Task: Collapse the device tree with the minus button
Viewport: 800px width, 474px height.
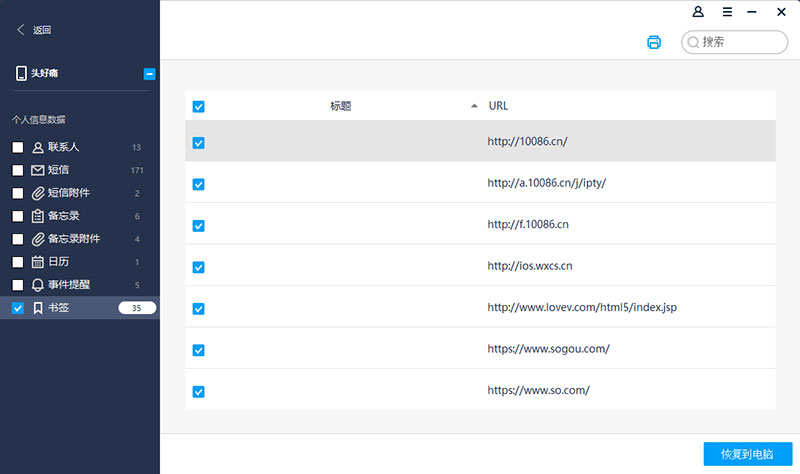Action: (x=149, y=73)
